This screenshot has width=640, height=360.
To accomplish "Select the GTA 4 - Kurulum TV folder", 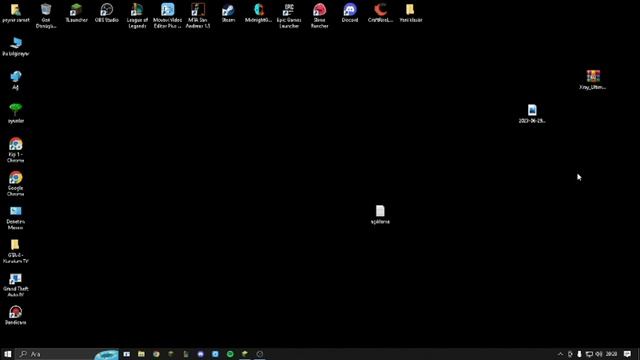I will [16, 251].
